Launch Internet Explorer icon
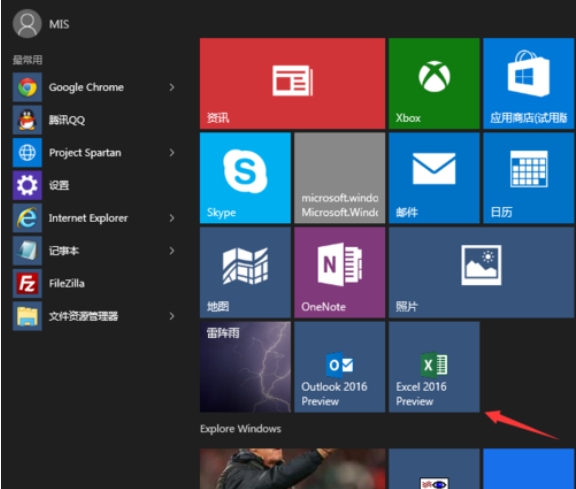Viewport: 576px width, 489px height. point(27,218)
